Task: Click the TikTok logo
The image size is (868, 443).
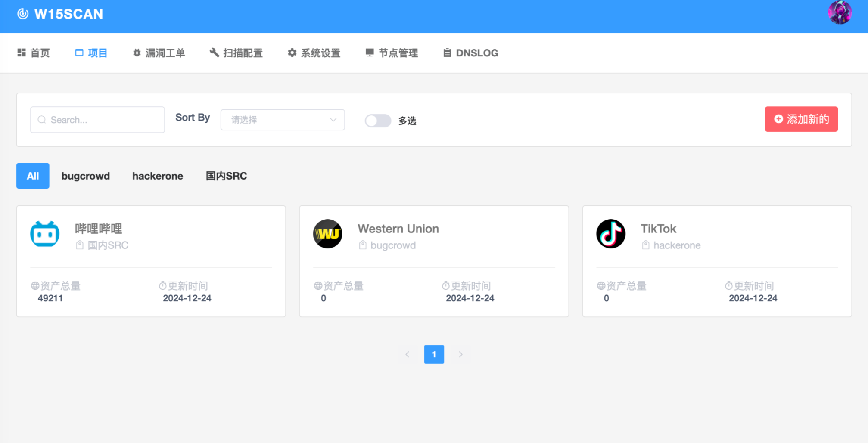Action: 610,234
